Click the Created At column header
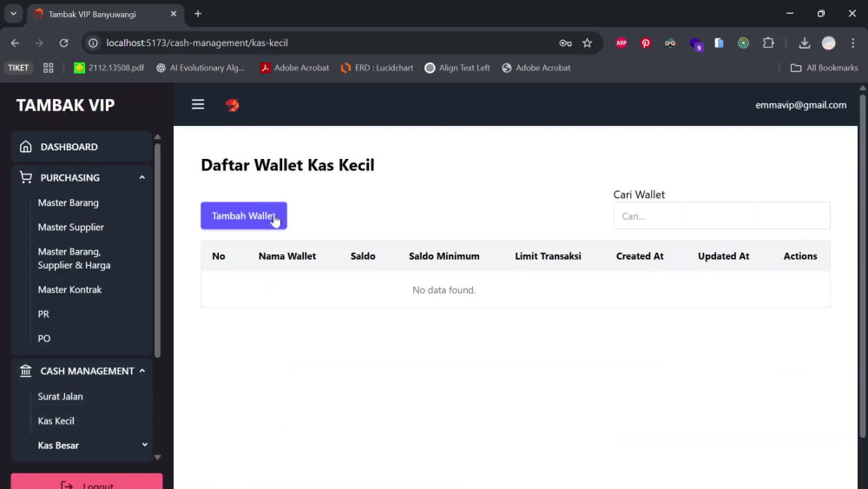868x489 pixels. 640,256
